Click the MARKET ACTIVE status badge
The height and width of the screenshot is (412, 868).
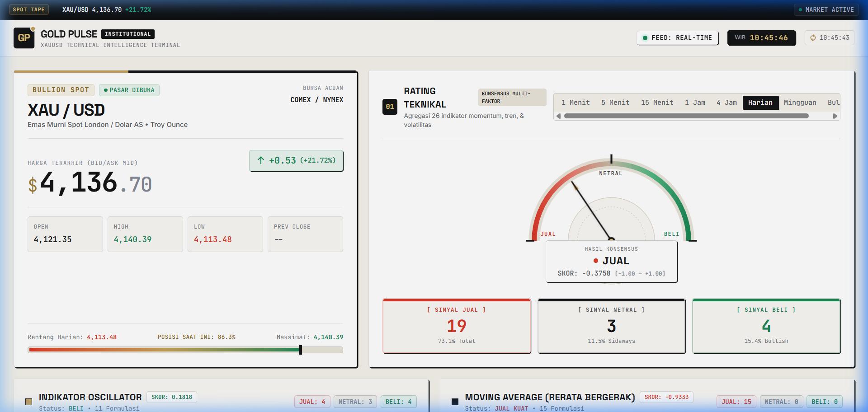pyautogui.click(x=826, y=9)
